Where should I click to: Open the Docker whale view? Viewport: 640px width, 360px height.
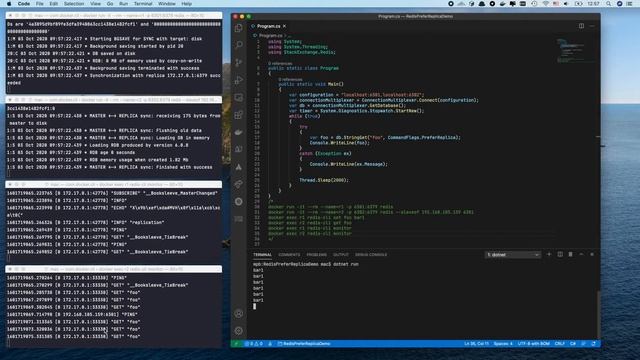(x=239, y=132)
